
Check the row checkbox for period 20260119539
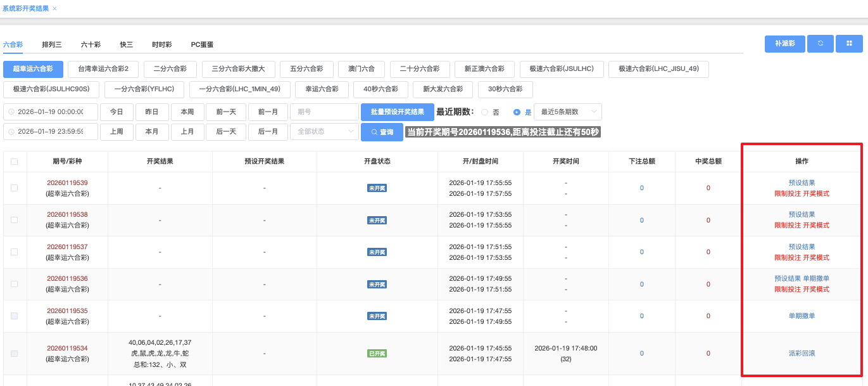(15, 188)
